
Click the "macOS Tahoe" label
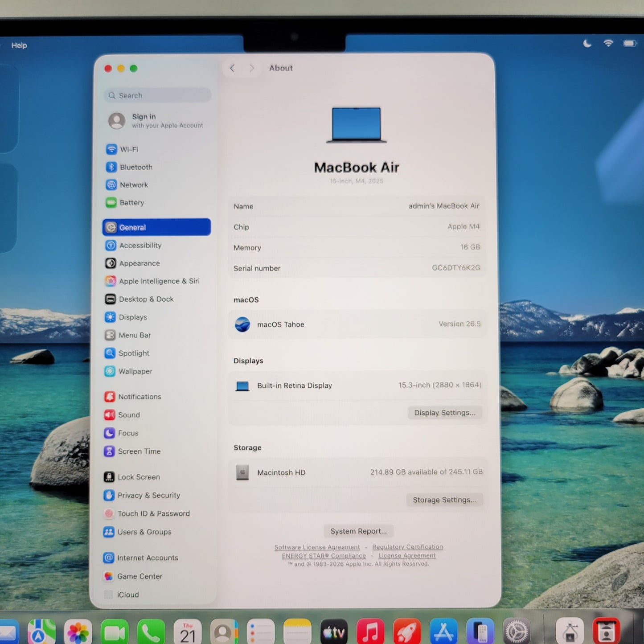tap(281, 324)
